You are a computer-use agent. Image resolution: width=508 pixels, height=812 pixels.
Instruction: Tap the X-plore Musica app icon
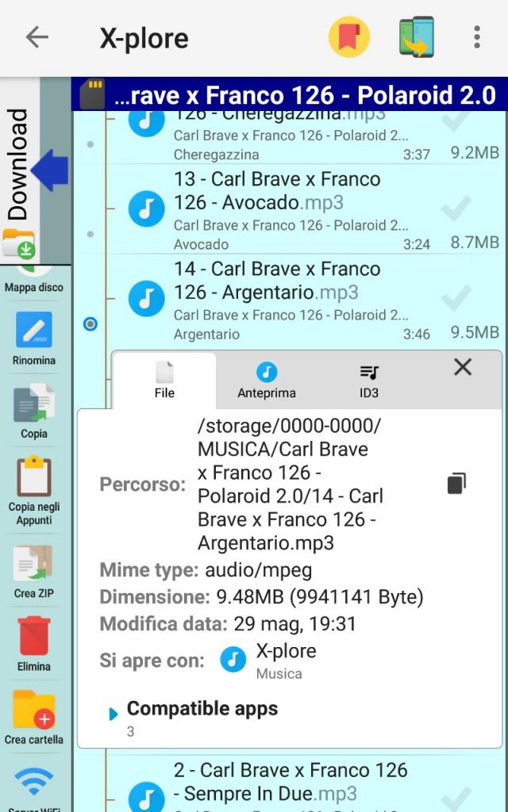point(233,660)
